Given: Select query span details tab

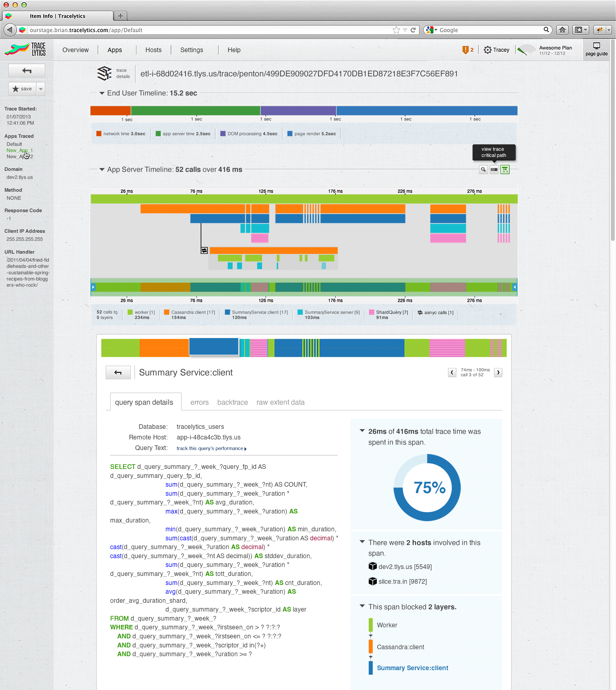Looking at the screenshot, I should click(146, 402).
